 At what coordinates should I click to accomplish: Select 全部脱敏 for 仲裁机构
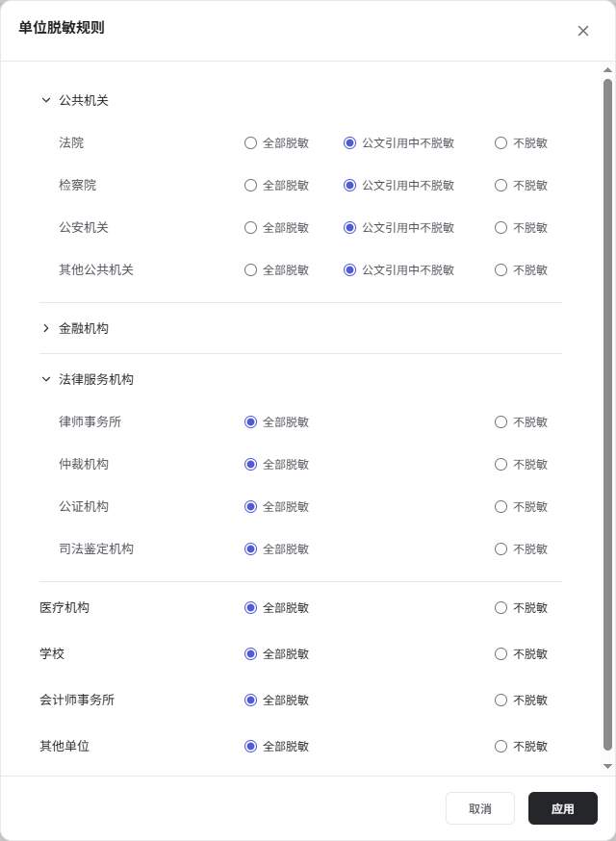[250, 465]
